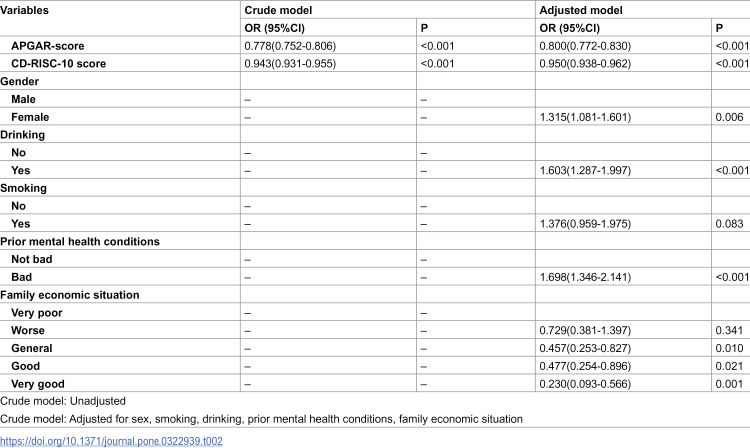Click Family economic situation heading

tap(70, 295)
